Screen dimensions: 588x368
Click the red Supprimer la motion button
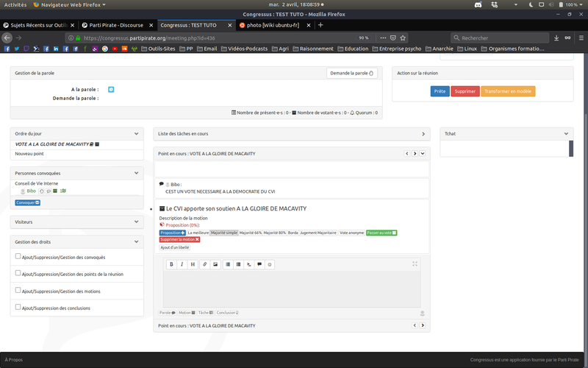coord(179,240)
